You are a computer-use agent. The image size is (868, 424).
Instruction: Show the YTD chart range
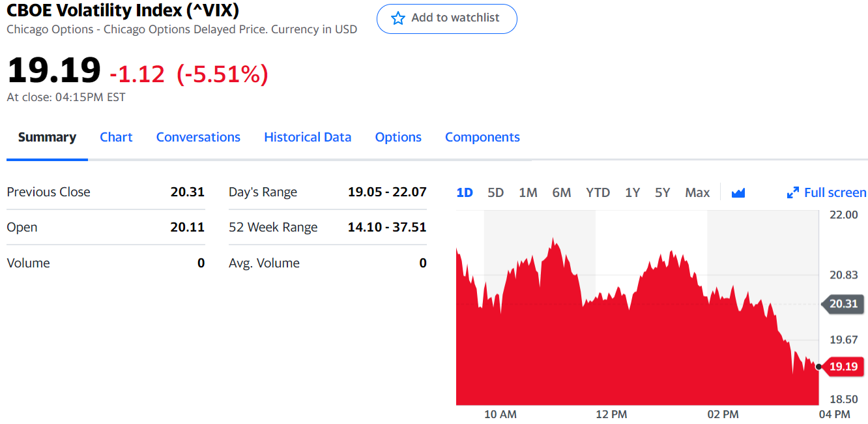pos(598,192)
